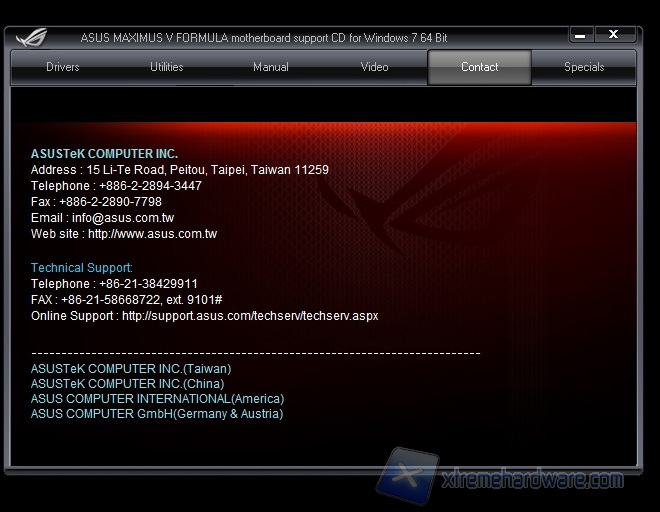Show the Specials tab

[584, 67]
